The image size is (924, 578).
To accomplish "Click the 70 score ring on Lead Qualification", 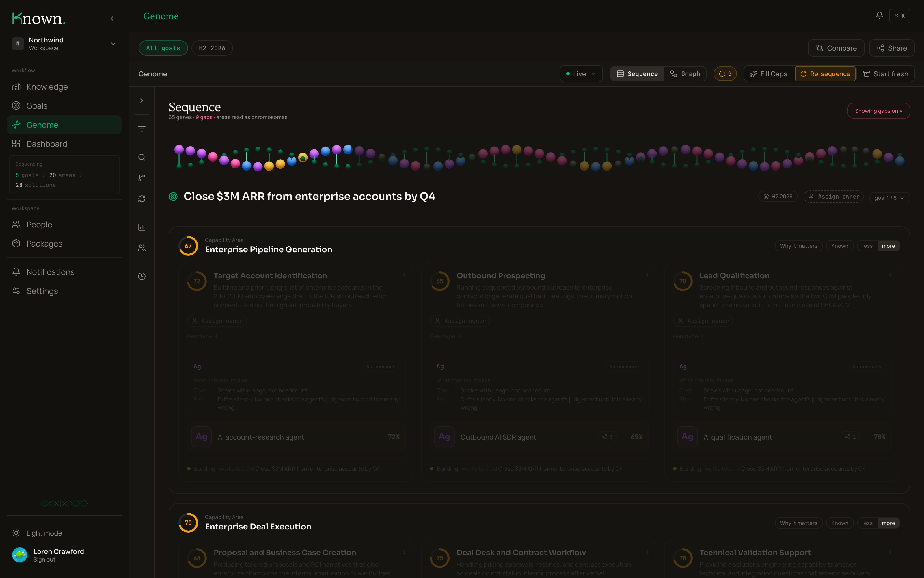I will point(683,281).
